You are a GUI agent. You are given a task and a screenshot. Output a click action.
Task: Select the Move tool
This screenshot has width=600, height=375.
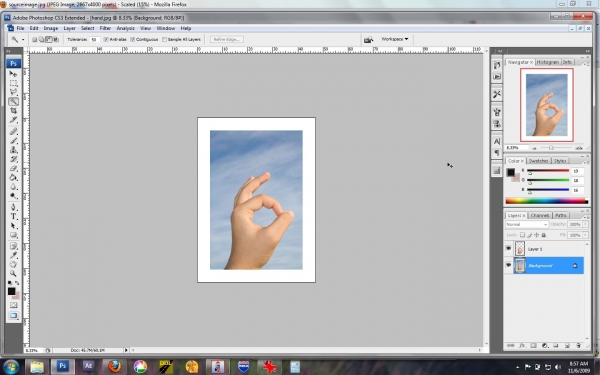click(x=13, y=73)
